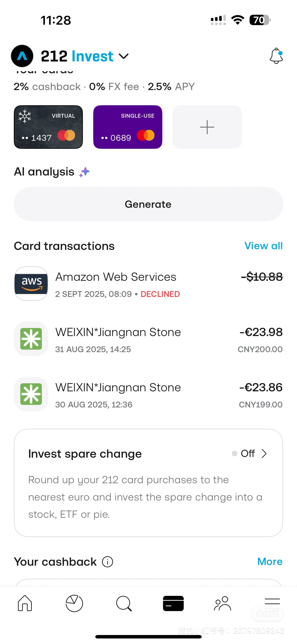Select the frozen virtual card 1437
This screenshot has width=297, height=644.
tap(48, 127)
